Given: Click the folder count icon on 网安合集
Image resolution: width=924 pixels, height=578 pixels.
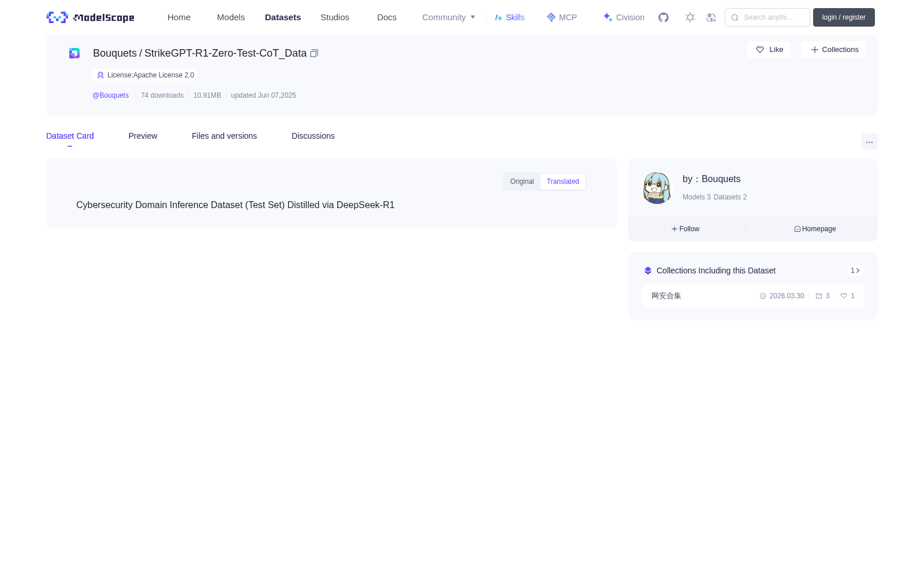Looking at the screenshot, I should click(819, 296).
